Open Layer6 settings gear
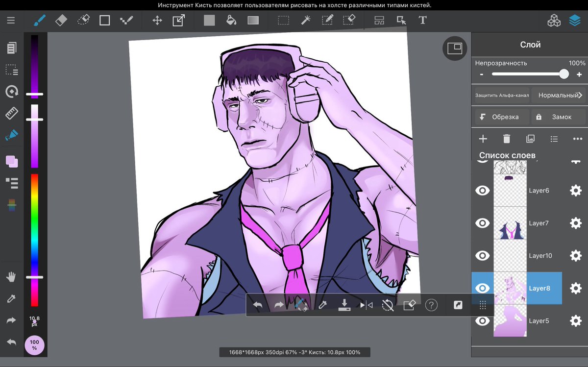The height and width of the screenshot is (367, 588). coord(576,191)
